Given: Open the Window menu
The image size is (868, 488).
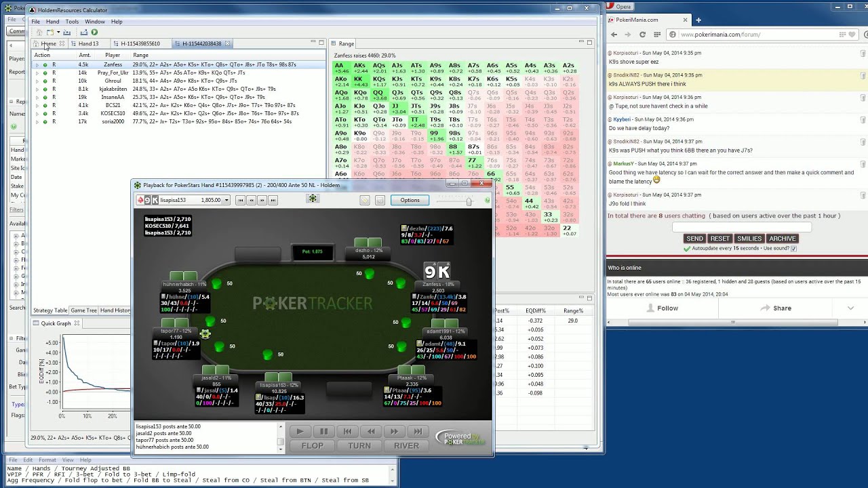Looking at the screenshot, I should [x=95, y=22].
